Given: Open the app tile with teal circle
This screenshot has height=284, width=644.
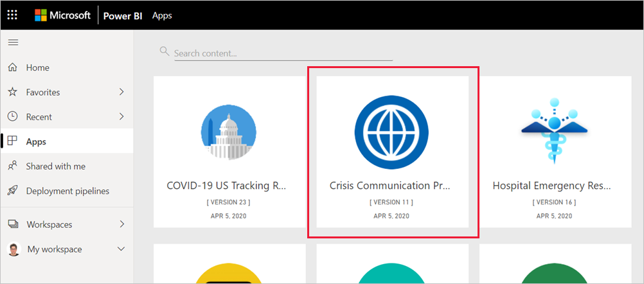Looking at the screenshot, I should (x=392, y=264).
